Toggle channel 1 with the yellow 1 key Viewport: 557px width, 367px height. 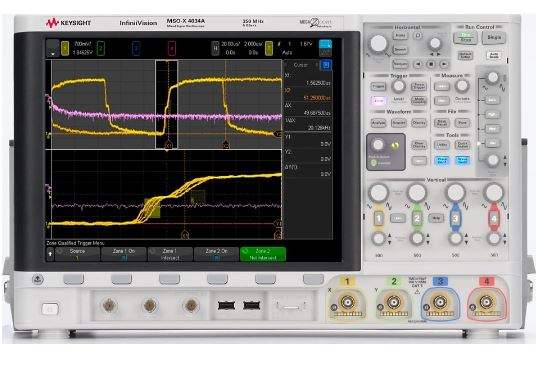(x=378, y=218)
